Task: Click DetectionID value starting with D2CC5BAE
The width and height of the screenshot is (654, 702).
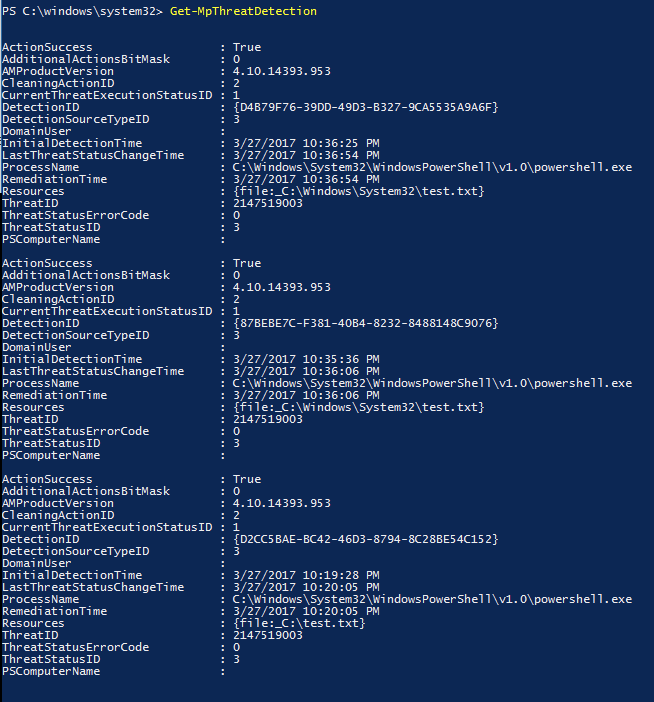Action: 365,539
